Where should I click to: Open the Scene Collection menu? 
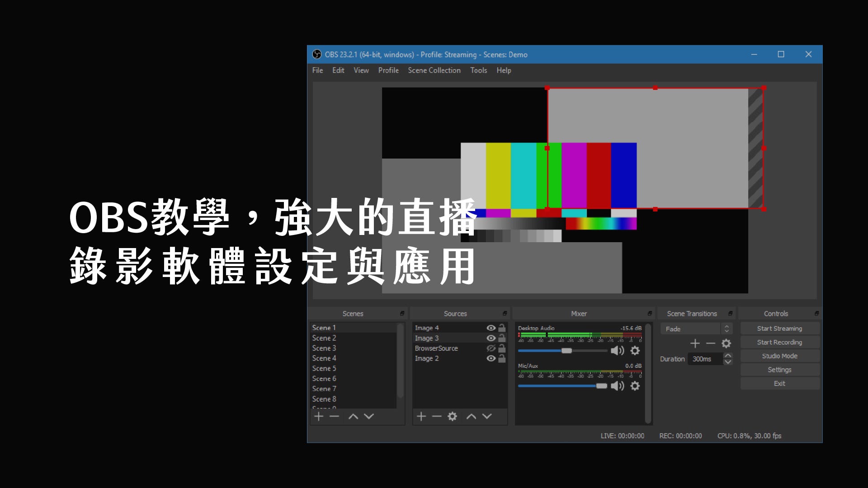tap(434, 70)
